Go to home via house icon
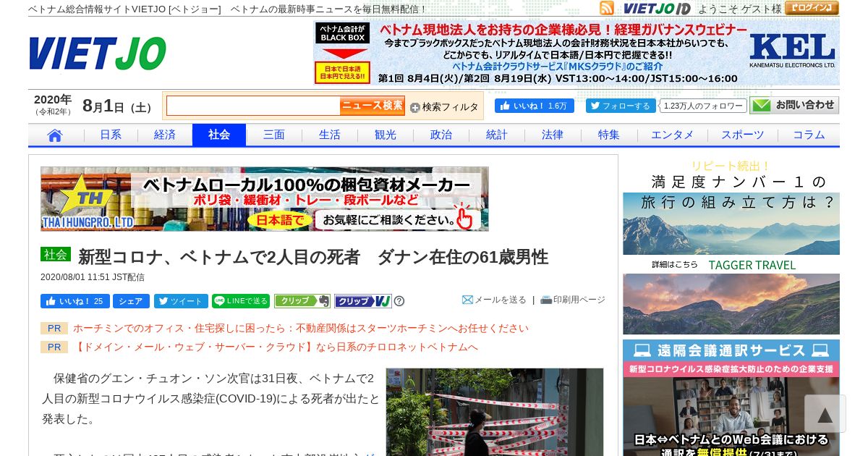 pos(55,135)
